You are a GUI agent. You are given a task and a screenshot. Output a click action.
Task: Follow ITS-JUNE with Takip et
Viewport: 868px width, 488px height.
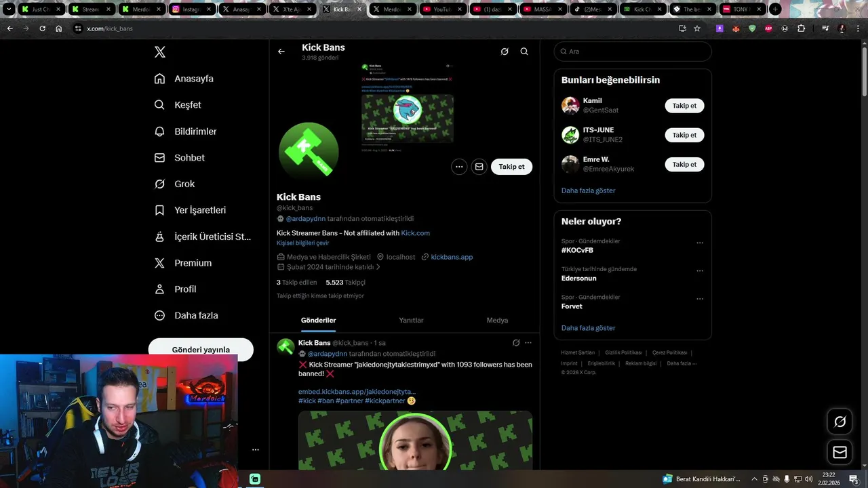(684, 135)
